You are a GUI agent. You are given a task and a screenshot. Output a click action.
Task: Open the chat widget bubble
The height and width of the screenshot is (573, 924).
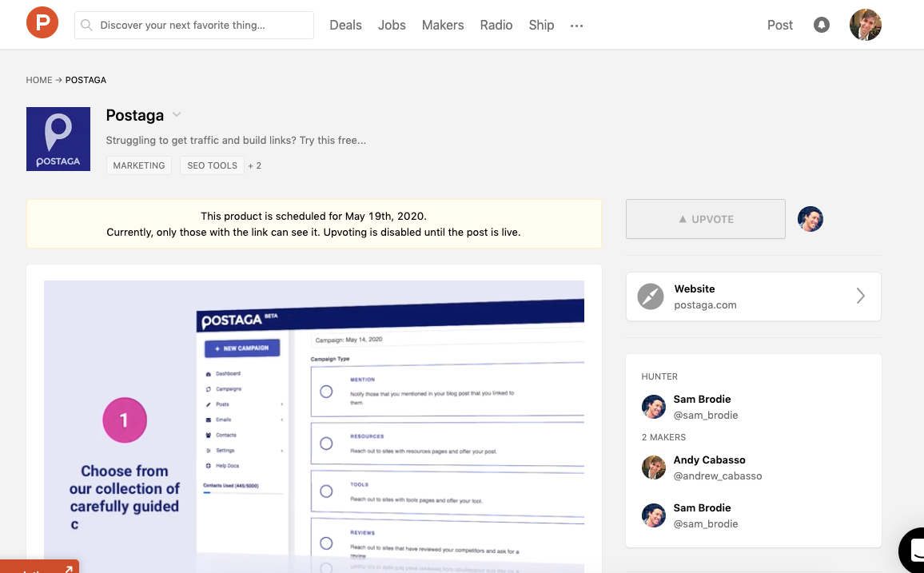point(912,551)
